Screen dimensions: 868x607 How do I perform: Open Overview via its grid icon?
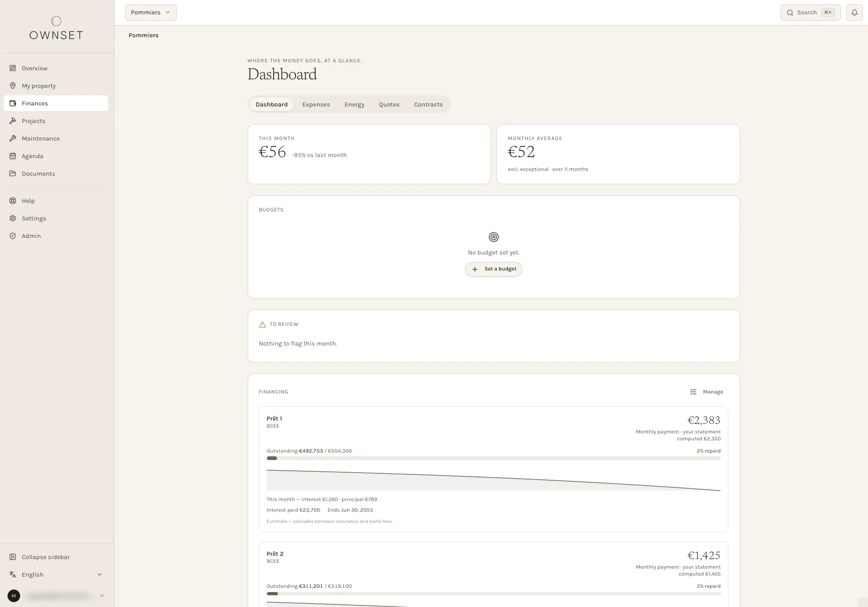point(13,68)
